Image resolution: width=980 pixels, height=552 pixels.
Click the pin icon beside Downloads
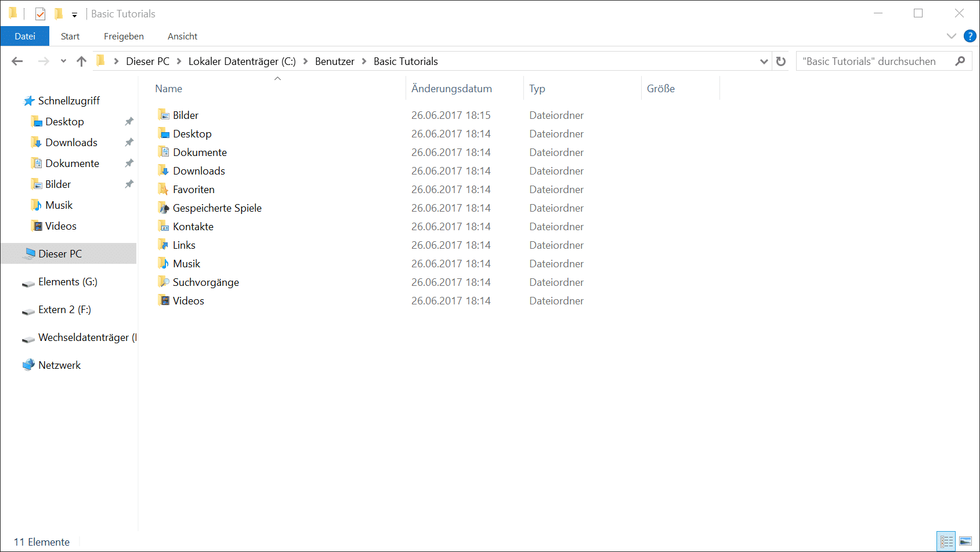point(129,143)
